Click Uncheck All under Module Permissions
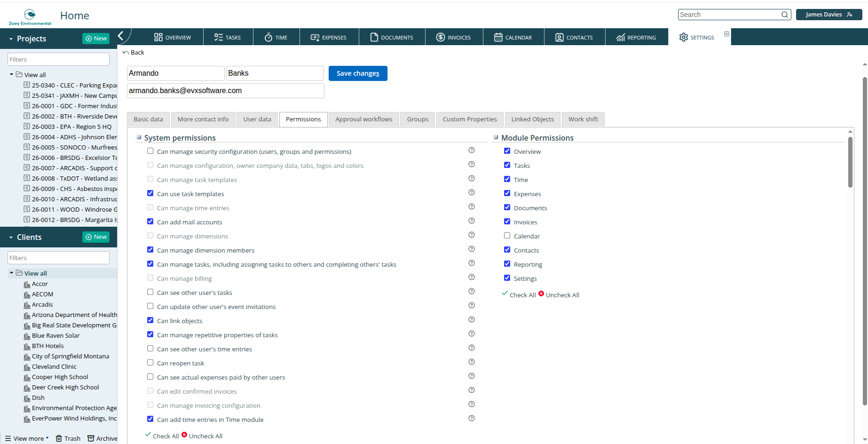 point(559,295)
